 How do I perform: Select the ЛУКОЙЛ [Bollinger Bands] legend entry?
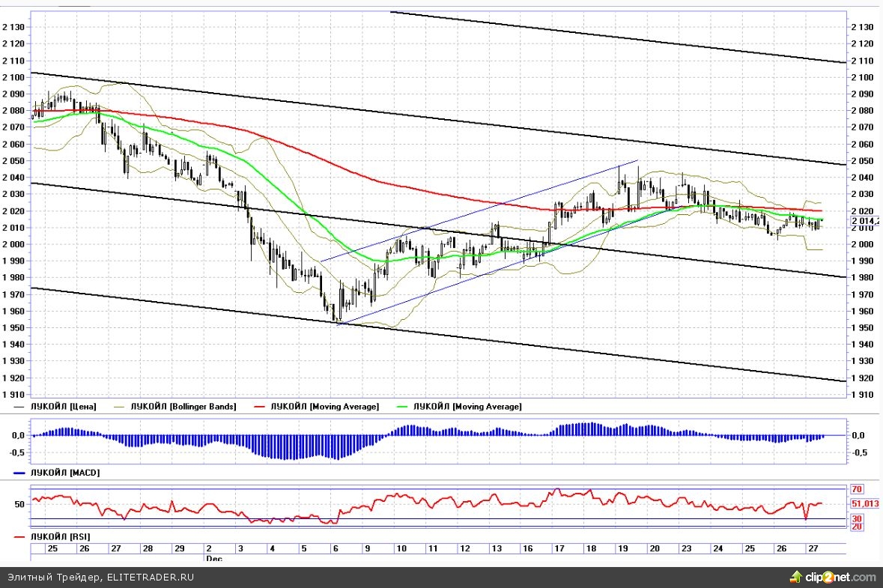coord(183,406)
